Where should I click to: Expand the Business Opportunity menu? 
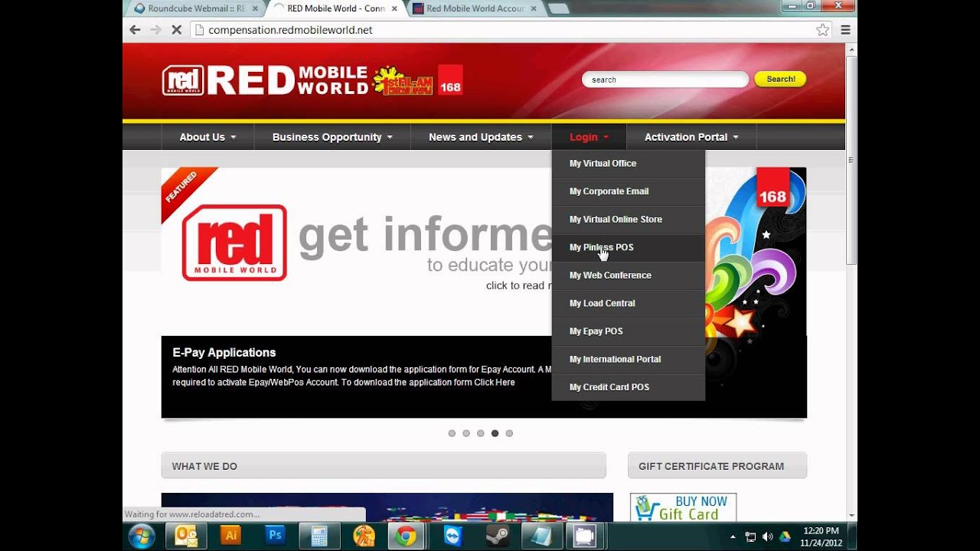(332, 137)
